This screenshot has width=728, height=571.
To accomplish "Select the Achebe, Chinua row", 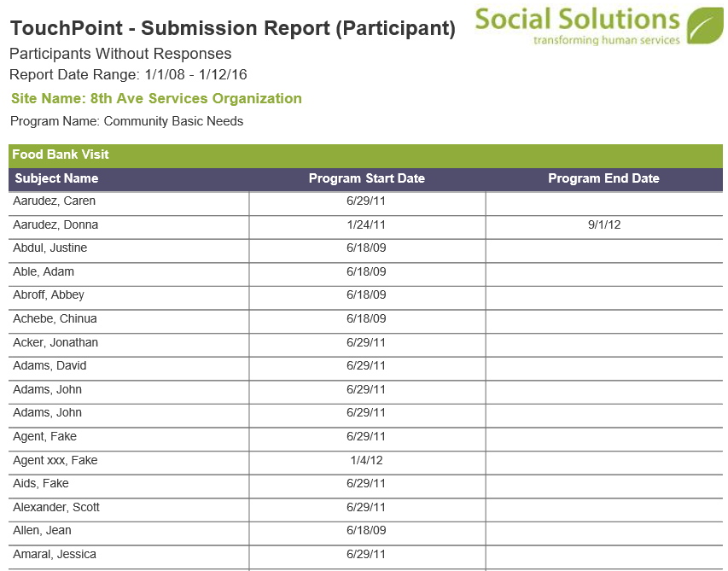I will click(365, 319).
